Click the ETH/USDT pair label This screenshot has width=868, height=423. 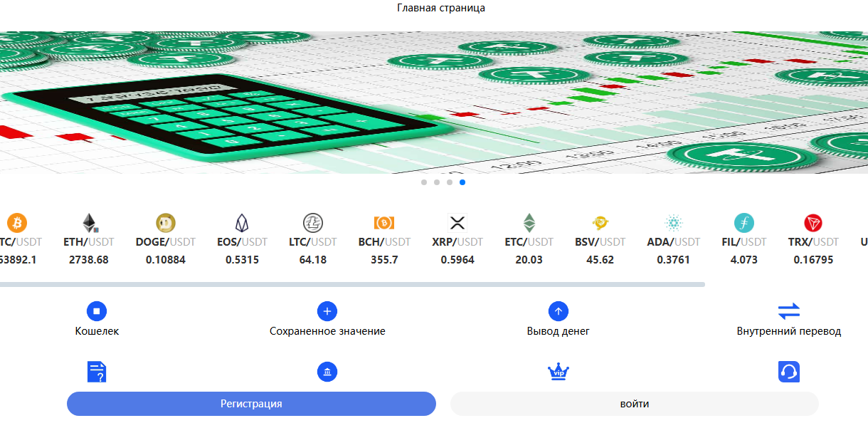click(x=89, y=242)
